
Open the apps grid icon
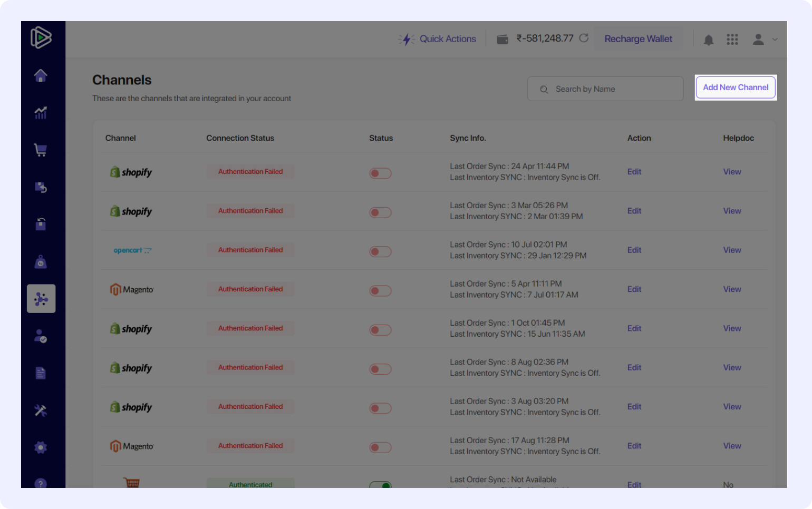pyautogui.click(x=732, y=40)
